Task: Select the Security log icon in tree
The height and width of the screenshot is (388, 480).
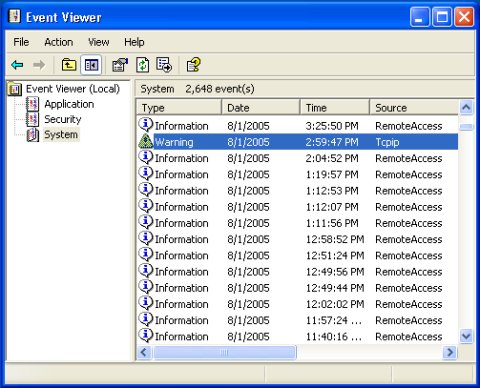Action: 32,119
